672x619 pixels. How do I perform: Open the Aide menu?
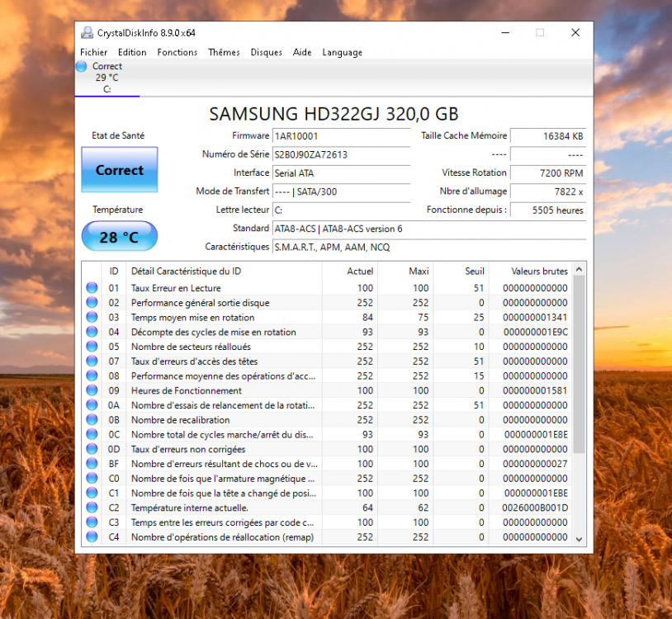[x=301, y=52]
